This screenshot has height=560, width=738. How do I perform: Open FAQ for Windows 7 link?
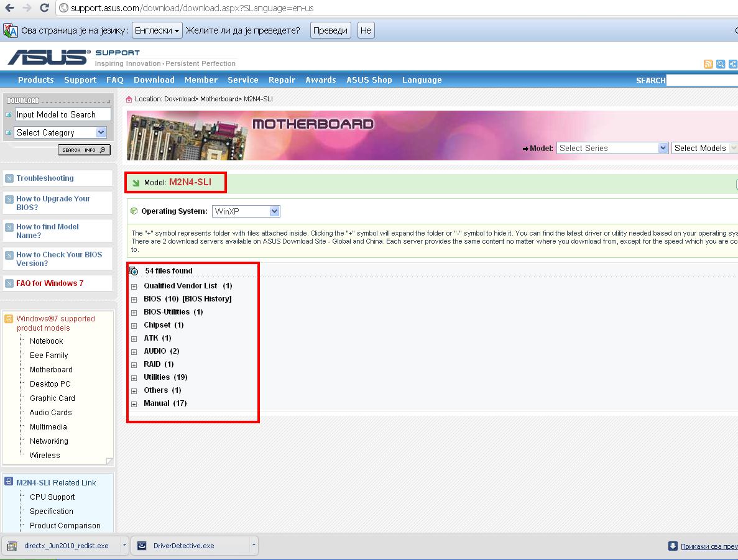click(50, 283)
